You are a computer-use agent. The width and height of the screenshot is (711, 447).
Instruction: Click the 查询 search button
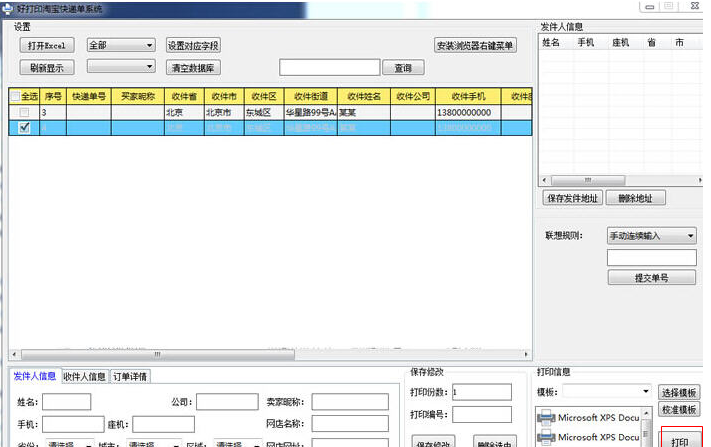[x=403, y=68]
